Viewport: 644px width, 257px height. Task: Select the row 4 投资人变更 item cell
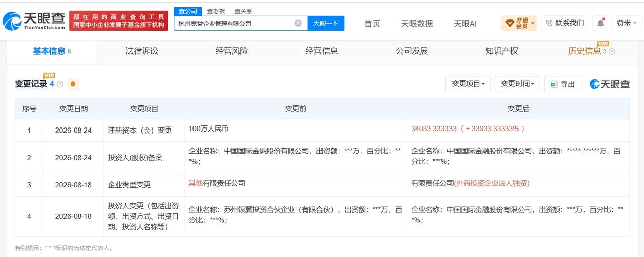tap(144, 216)
